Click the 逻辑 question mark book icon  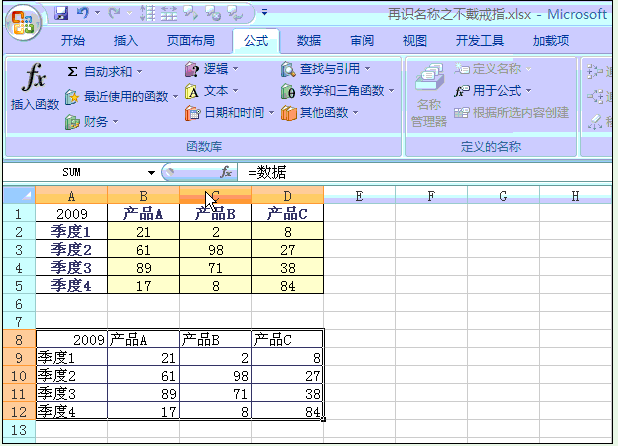(192, 69)
